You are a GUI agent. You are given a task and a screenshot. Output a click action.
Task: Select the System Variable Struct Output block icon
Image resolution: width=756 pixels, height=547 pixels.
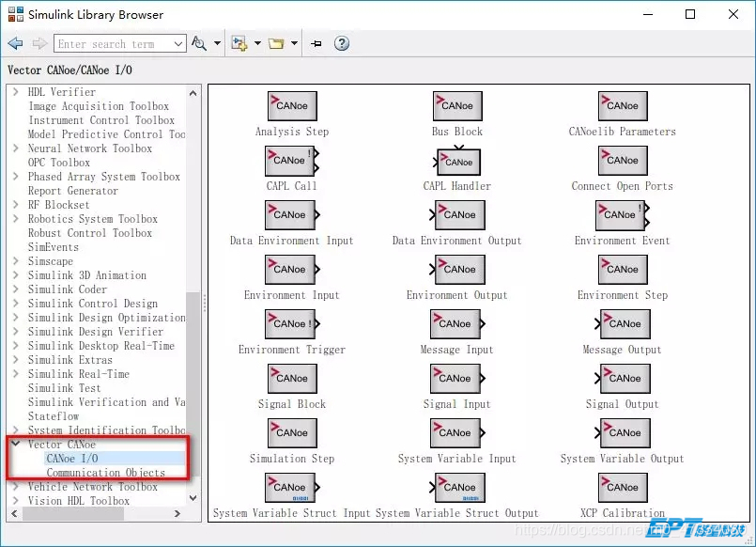tap(457, 488)
